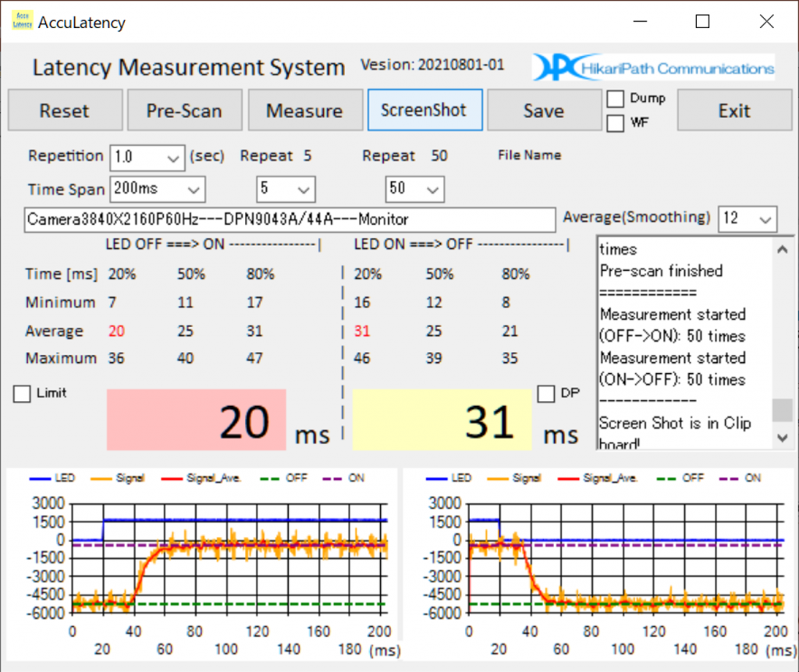Start the Pre-Scan
Screen dimensions: 799x672
point(184,110)
